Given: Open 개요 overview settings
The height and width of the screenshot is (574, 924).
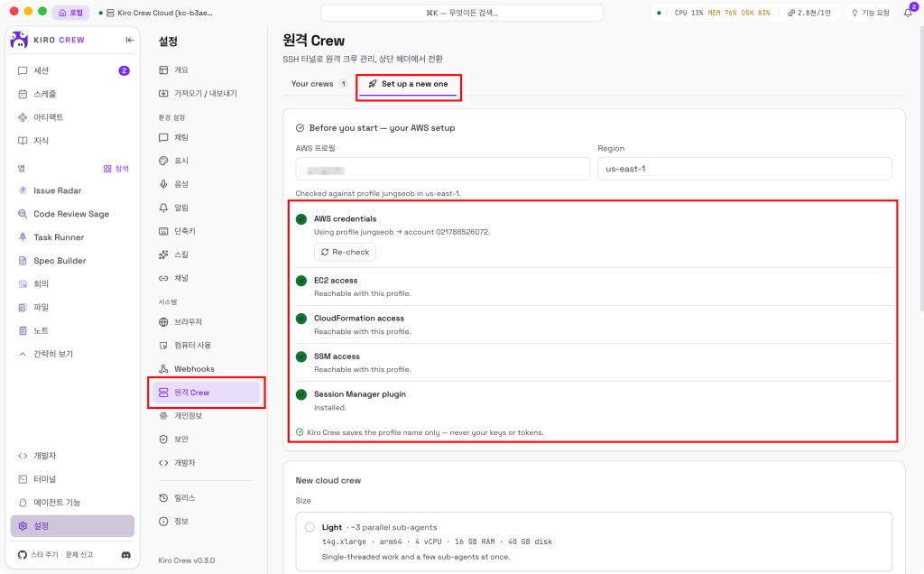Looking at the screenshot, I should pyautogui.click(x=206, y=70).
